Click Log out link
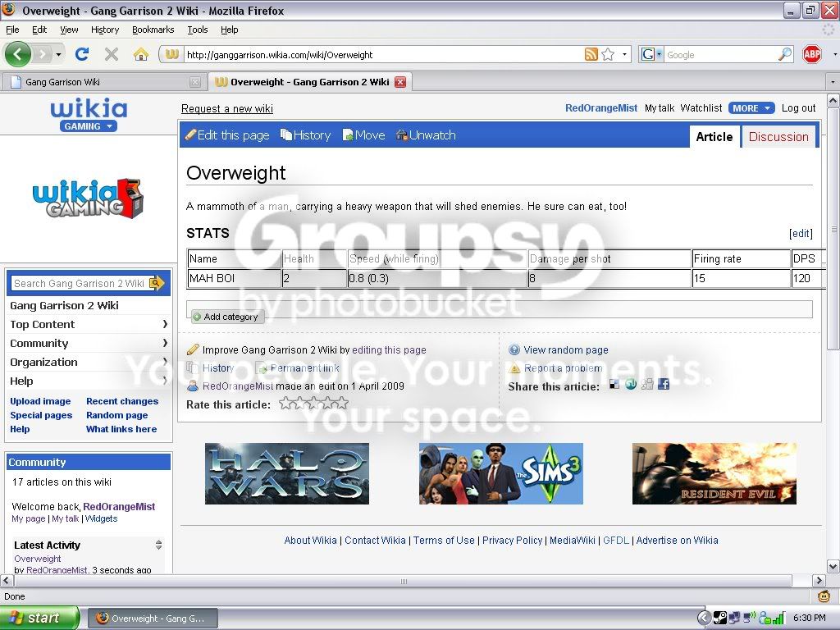The image size is (840, 630). coord(798,108)
